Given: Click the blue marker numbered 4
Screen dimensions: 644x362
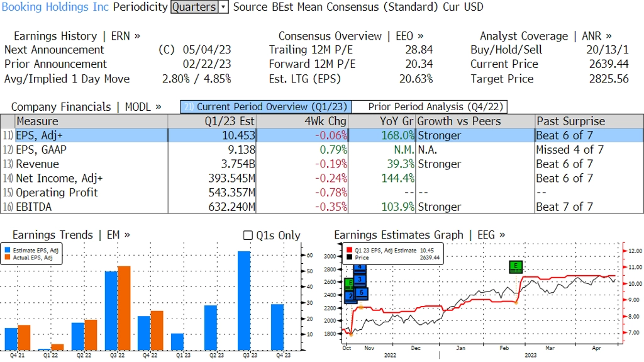Looking at the screenshot, I should pyautogui.click(x=359, y=269).
